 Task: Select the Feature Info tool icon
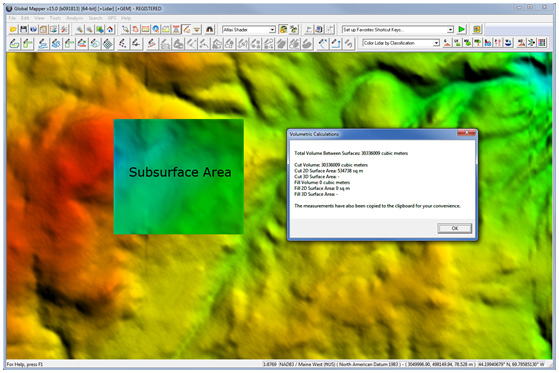[155, 29]
